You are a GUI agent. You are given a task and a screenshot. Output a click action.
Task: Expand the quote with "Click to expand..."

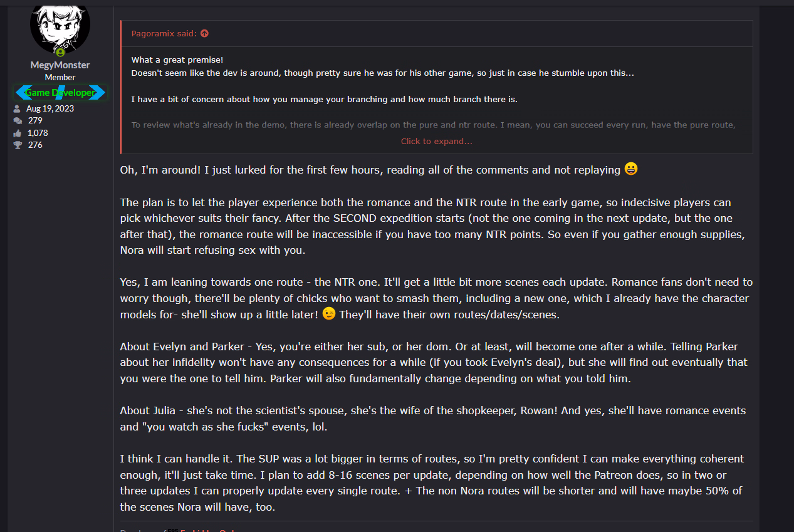(x=436, y=142)
